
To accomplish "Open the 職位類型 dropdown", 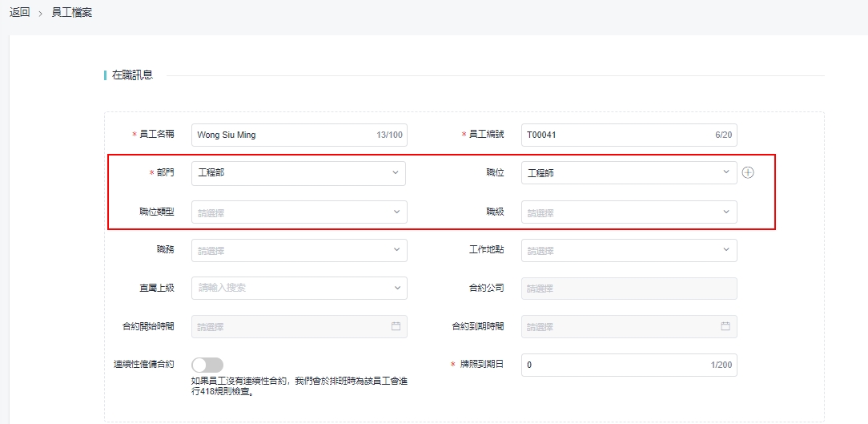I will pyautogui.click(x=299, y=212).
